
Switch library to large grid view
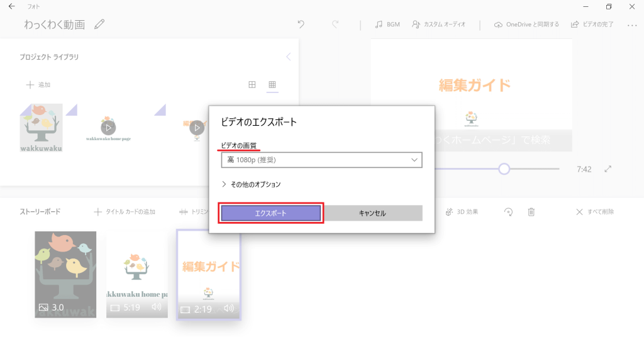tap(252, 84)
